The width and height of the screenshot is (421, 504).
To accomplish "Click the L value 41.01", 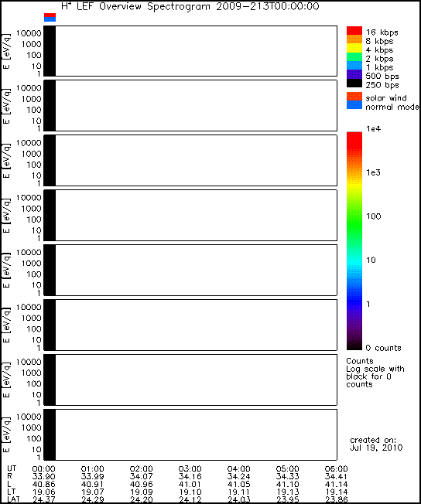I will point(190,485).
